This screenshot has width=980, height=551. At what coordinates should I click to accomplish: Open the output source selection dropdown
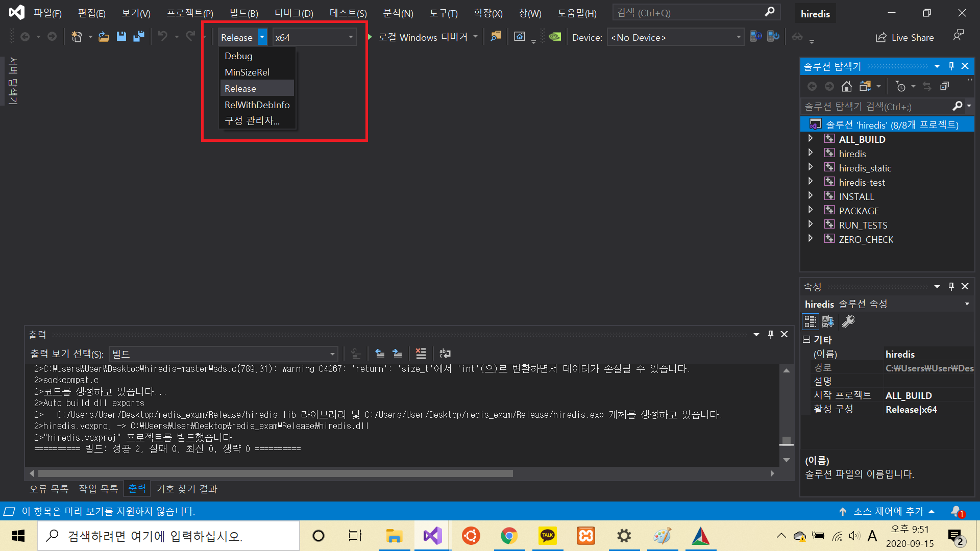[x=332, y=354]
